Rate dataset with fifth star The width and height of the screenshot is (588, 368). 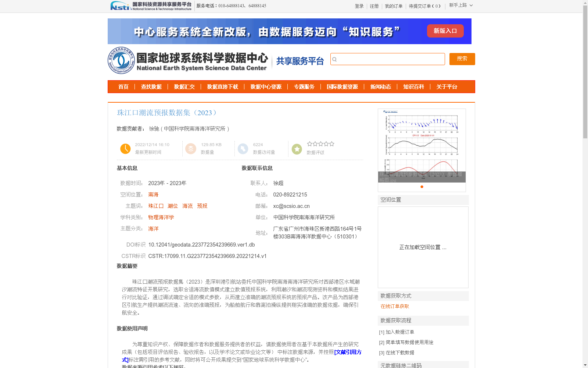point(332,144)
